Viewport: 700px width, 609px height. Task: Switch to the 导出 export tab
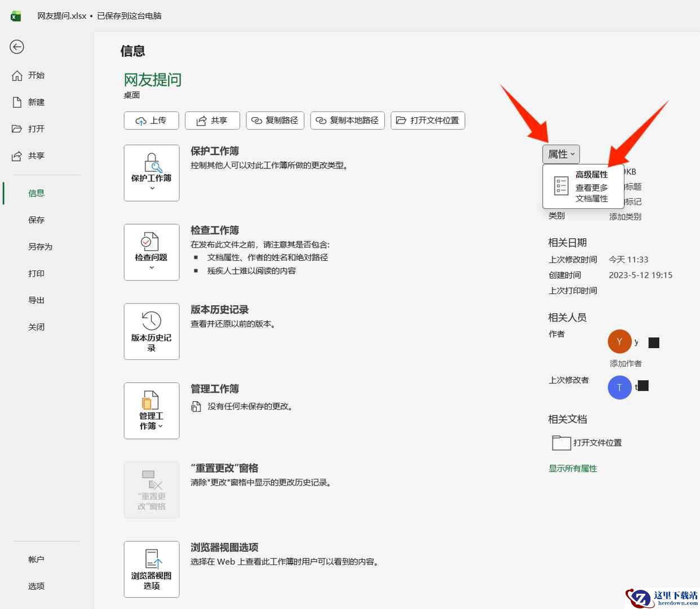point(36,300)
